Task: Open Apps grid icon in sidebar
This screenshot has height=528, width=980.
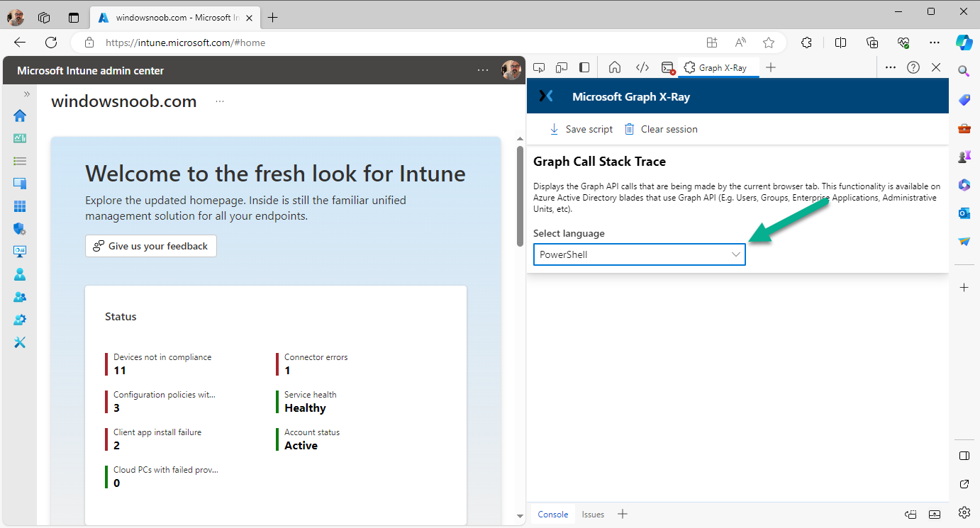Action: pyautogui.click(x=20, y=206)
